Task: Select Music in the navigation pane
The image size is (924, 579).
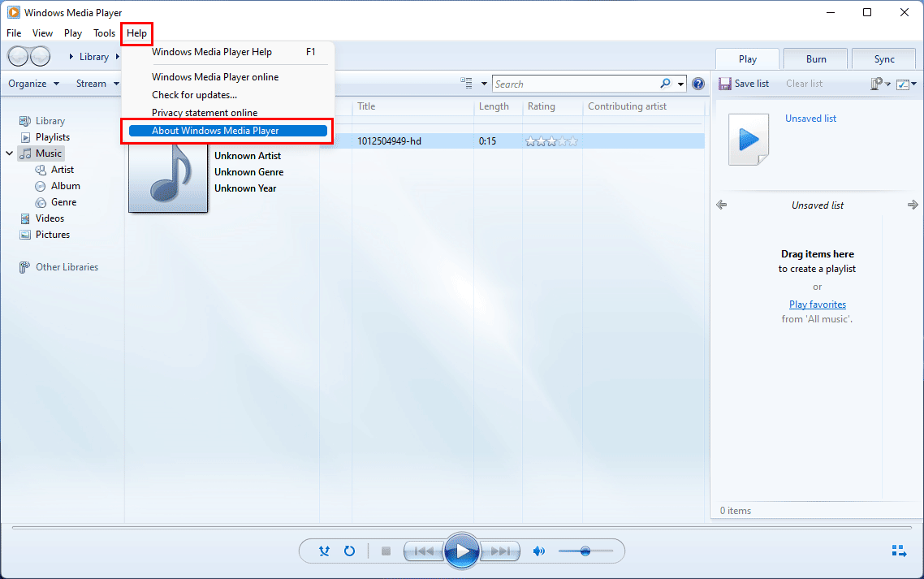Action: [41, 153]
